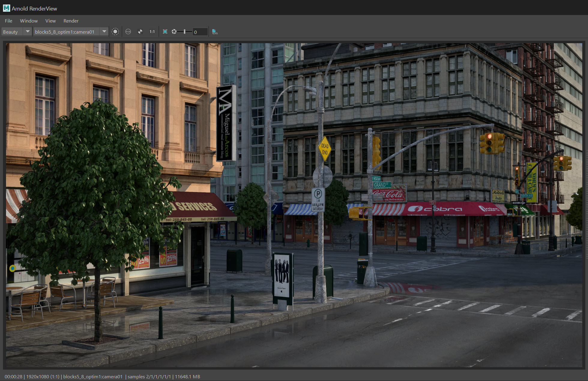Click the exposure slider handle
Screen dimensions: 588x381
(x=184, y=31)
